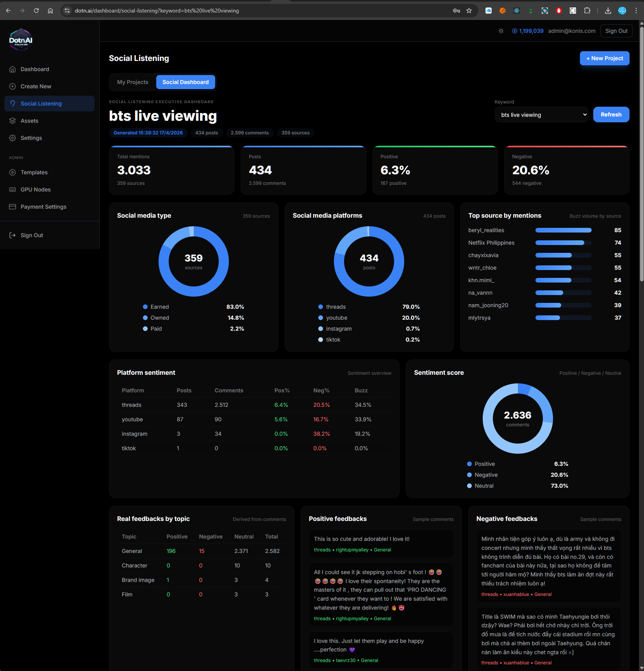This screenshot has height=671, width=644.
Task: Open the Chrome three-dot menu
Action: (x=636, y=11)
